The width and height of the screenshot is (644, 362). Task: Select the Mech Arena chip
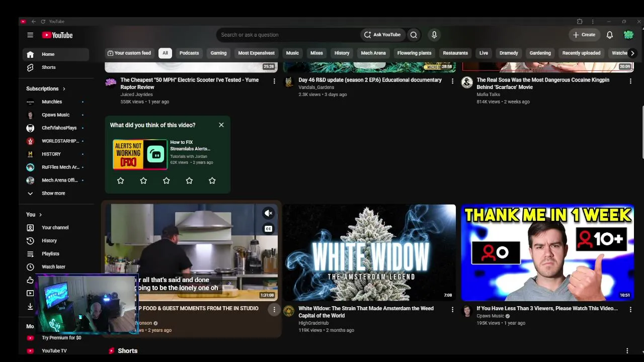[x=373, y=53]
